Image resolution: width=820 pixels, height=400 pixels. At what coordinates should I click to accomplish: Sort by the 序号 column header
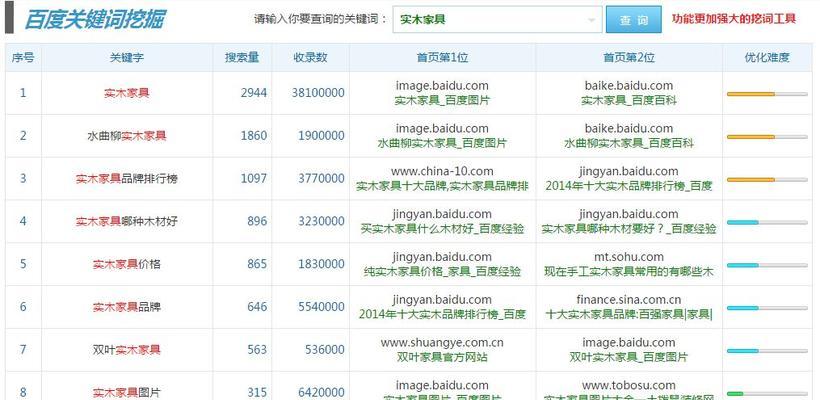23,58
